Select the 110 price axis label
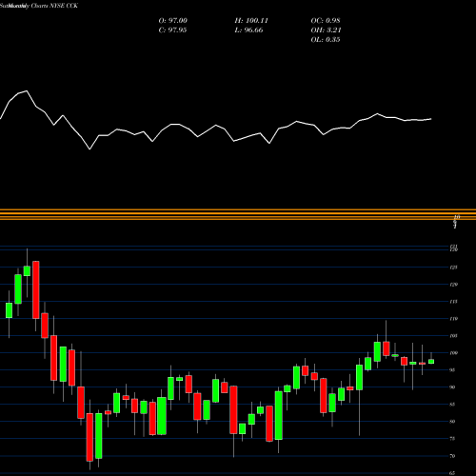The image size is (476, 476). [x=453, y=319]
